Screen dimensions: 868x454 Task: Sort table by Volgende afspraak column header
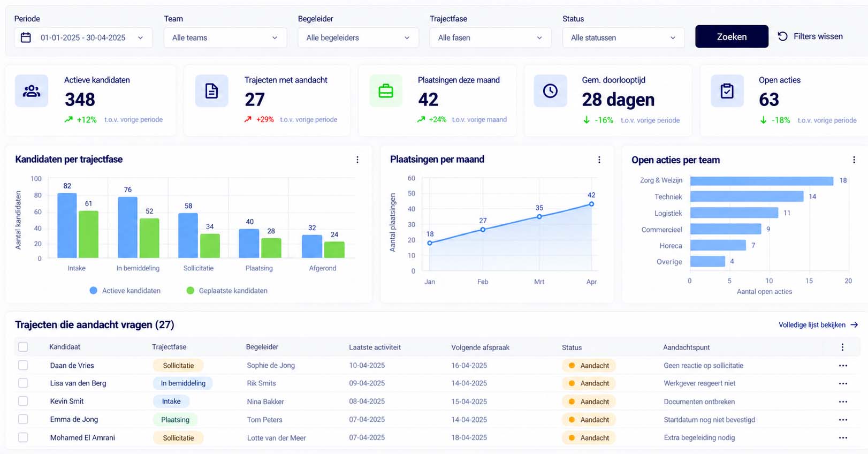point(480,347)
